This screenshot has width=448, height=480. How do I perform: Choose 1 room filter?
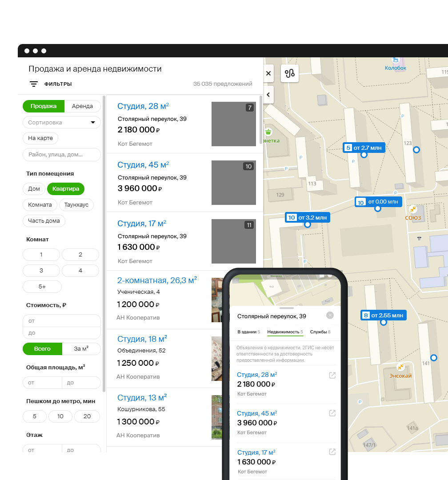(x=41, y=255)
